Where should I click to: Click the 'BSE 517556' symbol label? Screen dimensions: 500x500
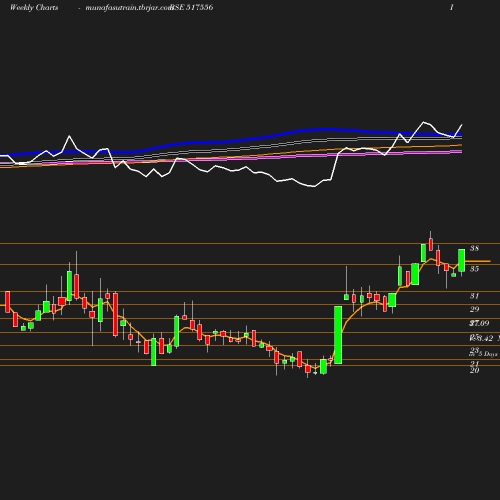192,8
